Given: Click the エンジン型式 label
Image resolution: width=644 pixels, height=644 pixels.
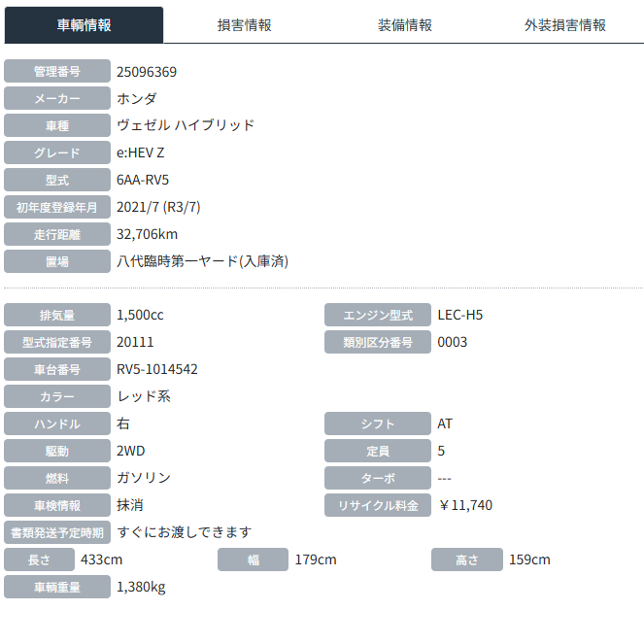Looking at the screenshot, I should pyautogui.click(x=378, y=315).
